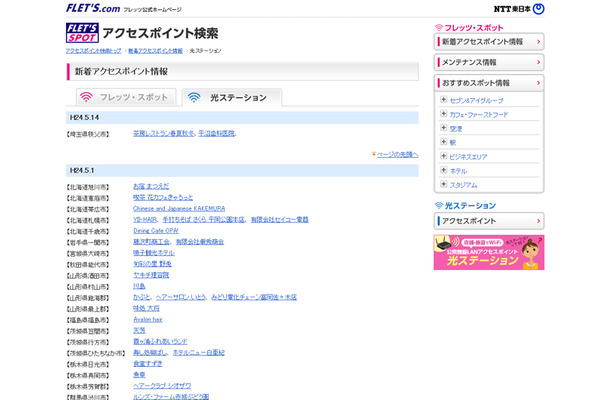Open the 川島 link
The width and height of the screenshot is (610, 400).
(x=139, y=286)
